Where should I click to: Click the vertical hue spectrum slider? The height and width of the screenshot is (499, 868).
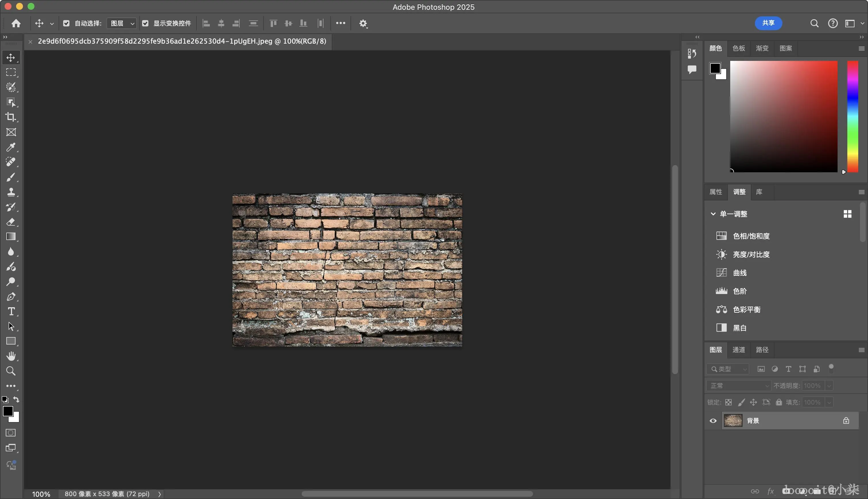(x=852, y=117)
